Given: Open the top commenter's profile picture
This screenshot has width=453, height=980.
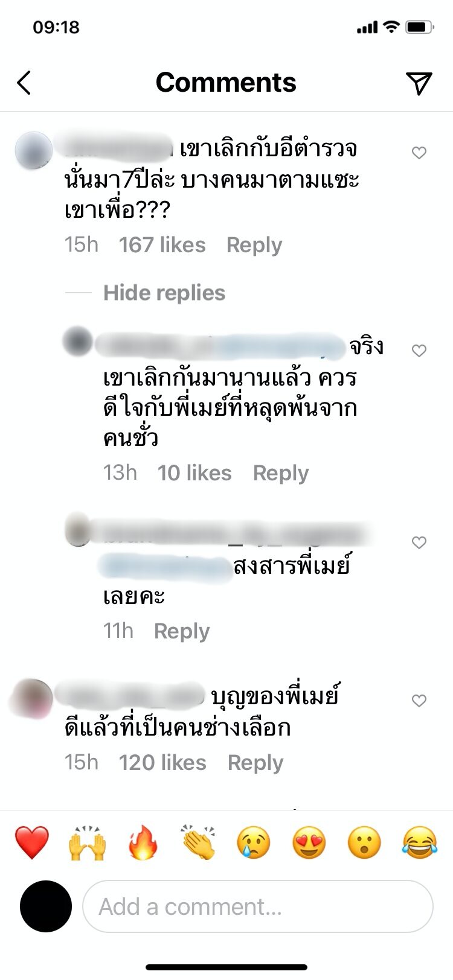Looking at the screenshot, I should (x=34, y=151).
